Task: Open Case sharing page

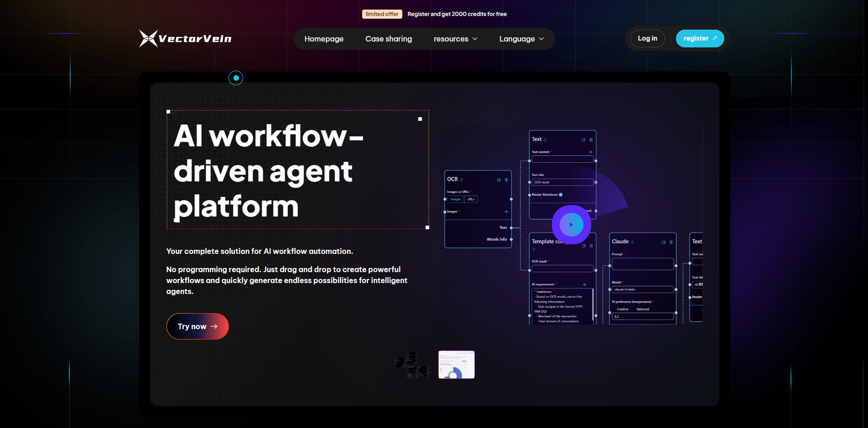Action: click(389, 39)
